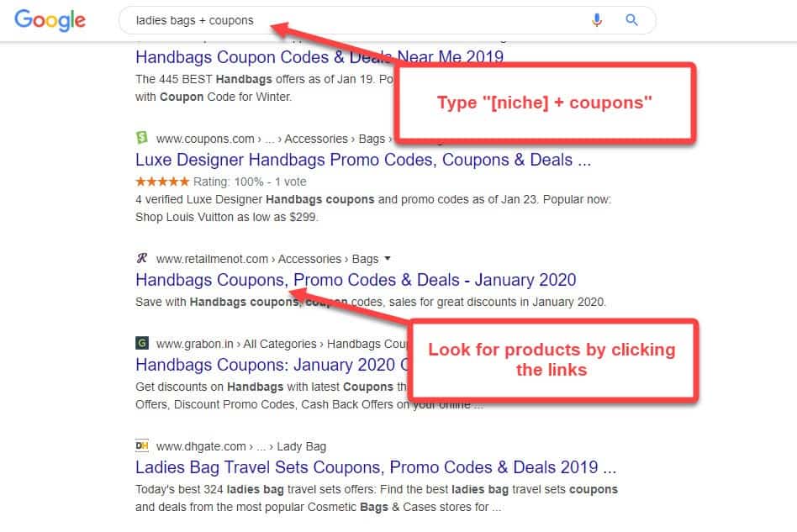The image size is (797, 532).
Task: Click the www.dhgate.com breadcrumb URL
Action: (x=202, y=446)
